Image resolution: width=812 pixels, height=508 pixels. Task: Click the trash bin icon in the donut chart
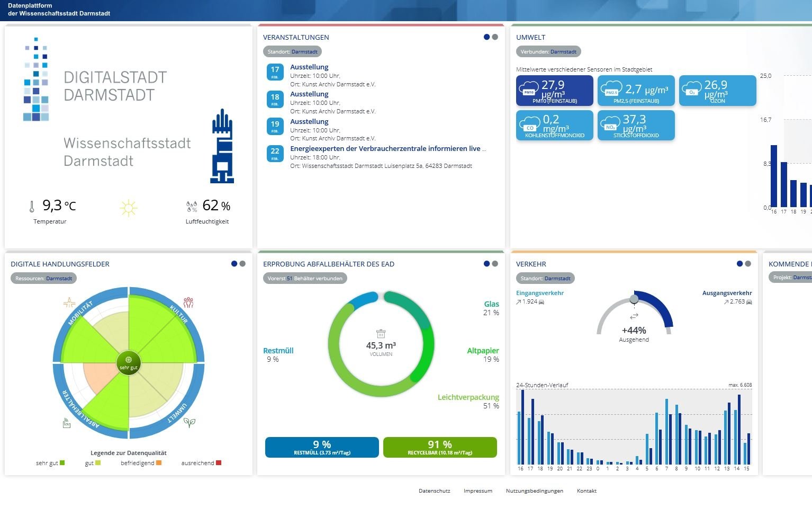click(x=381, y=334)
